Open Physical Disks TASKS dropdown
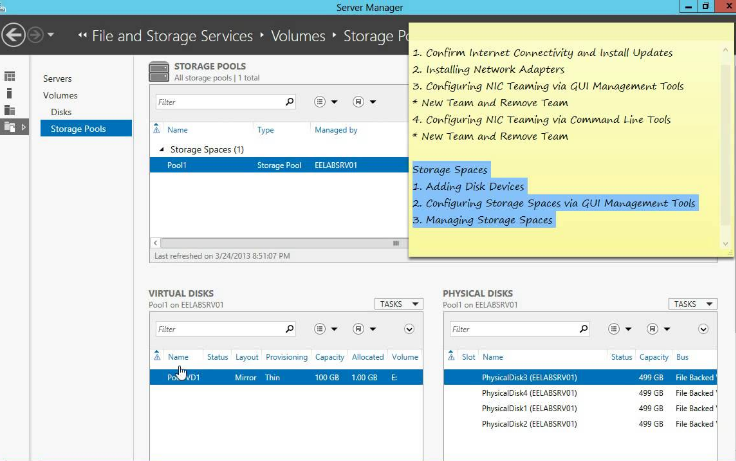The image size is (736, 461). [x=693, y=304]
